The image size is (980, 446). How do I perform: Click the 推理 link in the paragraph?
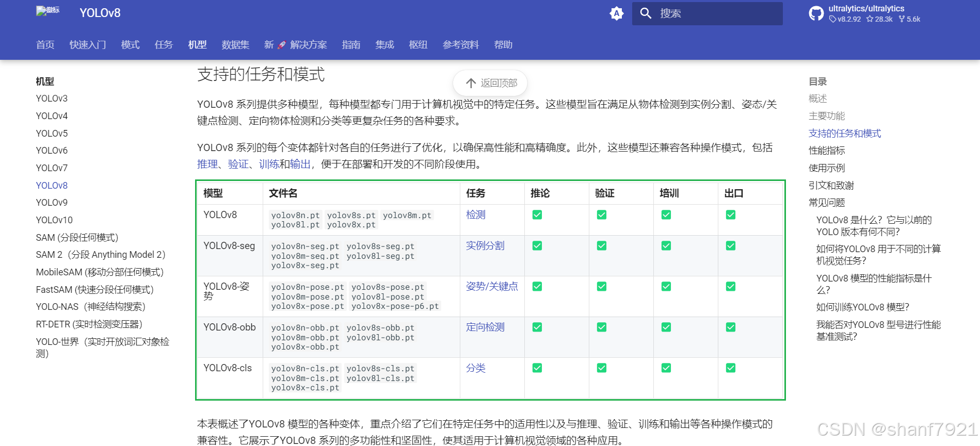pyautogui.click(x=207, y=164)
